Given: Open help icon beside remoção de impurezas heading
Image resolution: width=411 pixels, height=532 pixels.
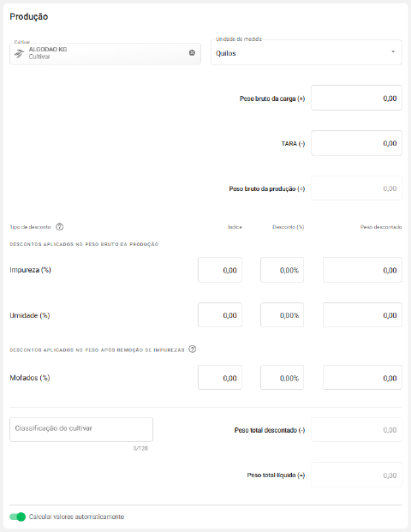Looking at the screenshot, I should 193,350.
